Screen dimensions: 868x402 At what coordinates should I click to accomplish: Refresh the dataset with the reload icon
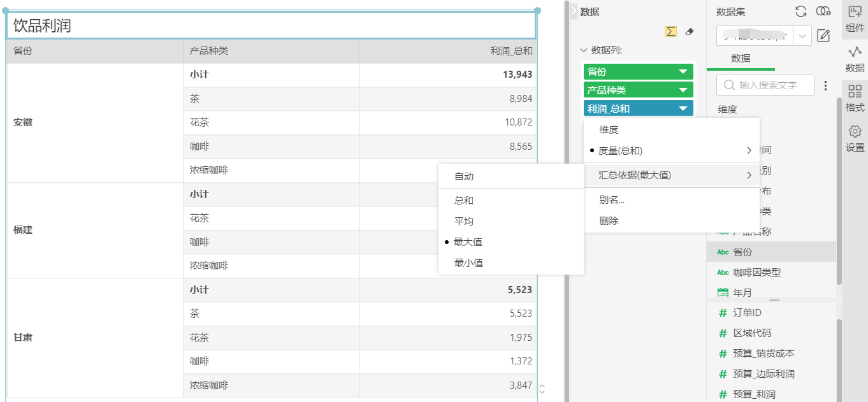pyautogui.click(x=801, y=11)
